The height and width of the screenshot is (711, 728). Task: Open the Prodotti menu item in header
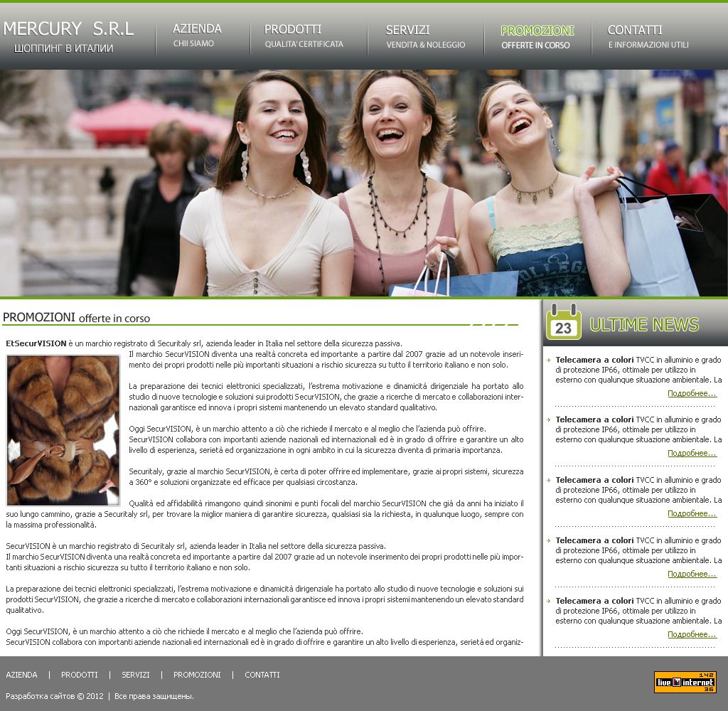[x=304, y=36]
